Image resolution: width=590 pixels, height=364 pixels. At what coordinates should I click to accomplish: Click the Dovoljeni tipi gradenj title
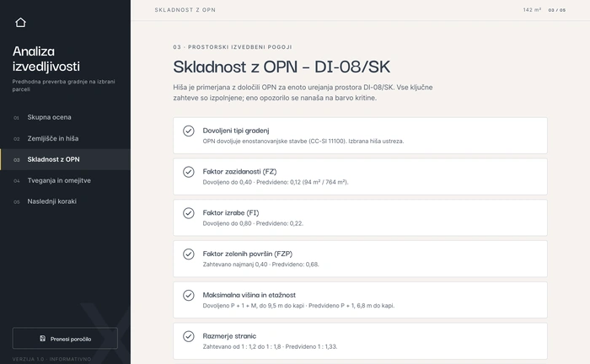[236, 131]
